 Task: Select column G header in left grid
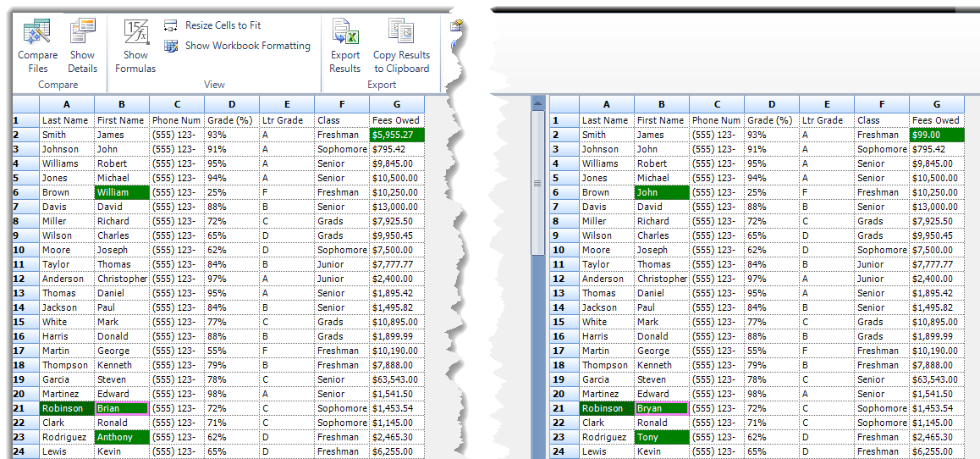pyautogui.click(x=397, y=104)
